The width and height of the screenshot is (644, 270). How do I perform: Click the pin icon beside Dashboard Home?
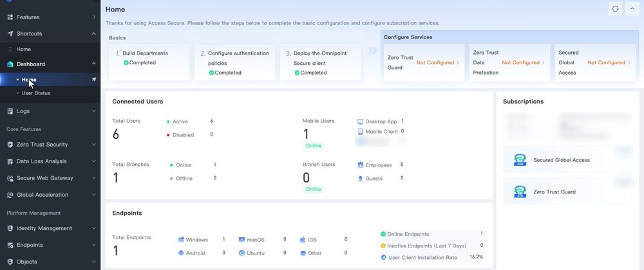93,80
